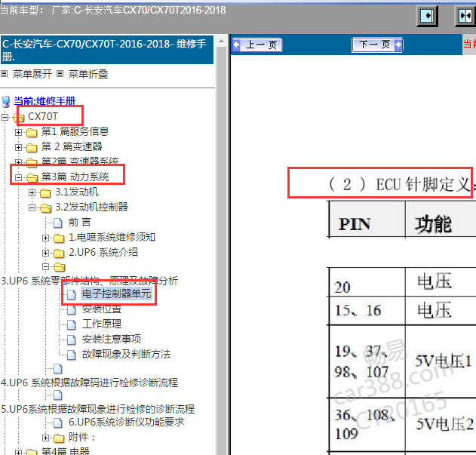Click table cell reading 5V电压1
476x455 pixels.
[x=441, y=361]
